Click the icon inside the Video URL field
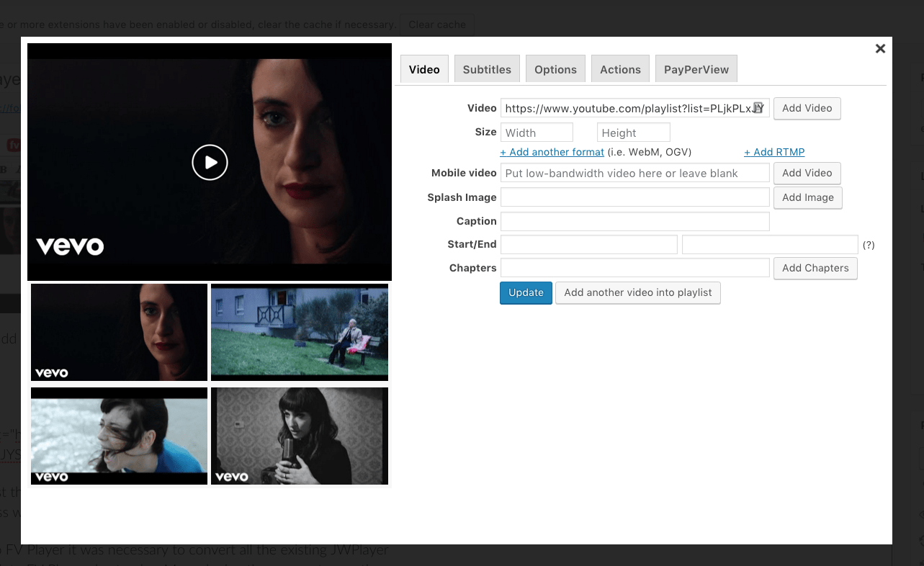The image size is (924, 566). (x=758, y=108)
